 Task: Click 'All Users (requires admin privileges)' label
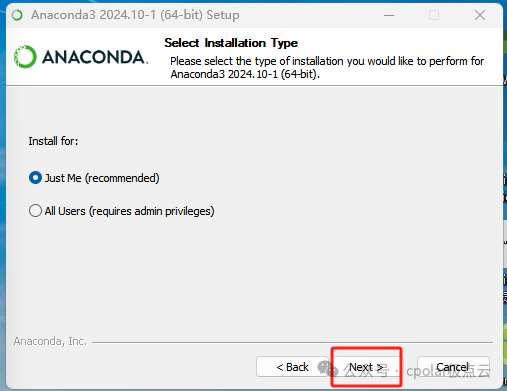coord(129,211)
